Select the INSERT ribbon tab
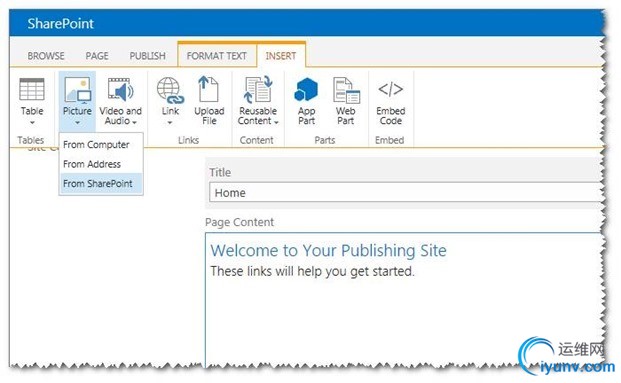 (x=281, y=56)
